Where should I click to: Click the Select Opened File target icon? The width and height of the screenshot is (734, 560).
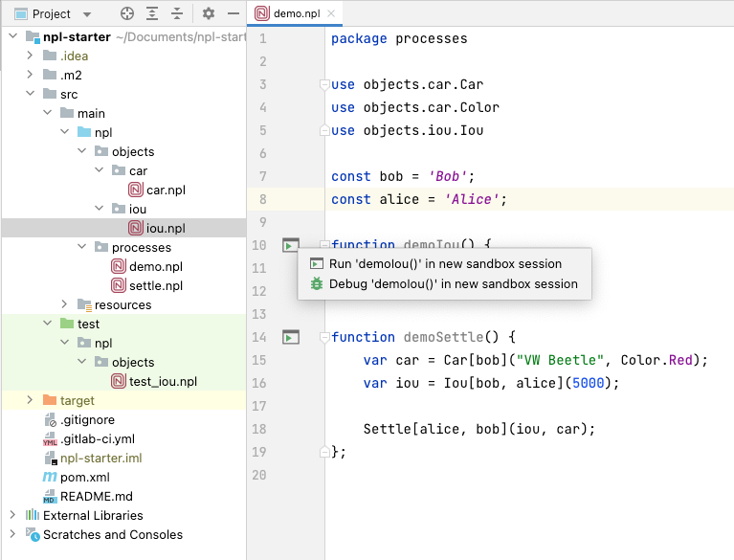[x=127, y=14]
